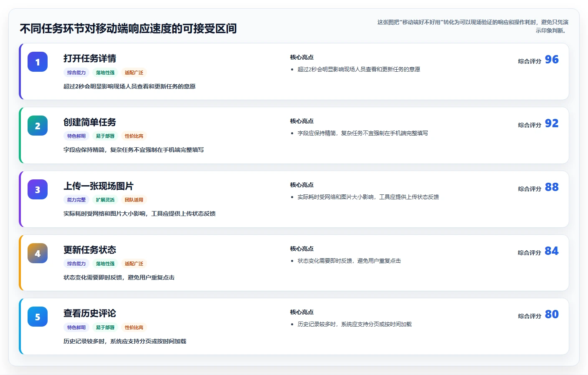Click 核心亮点 heading in 打开任务详情 card
Screen dimensions: 588x375
click(302, 57)
